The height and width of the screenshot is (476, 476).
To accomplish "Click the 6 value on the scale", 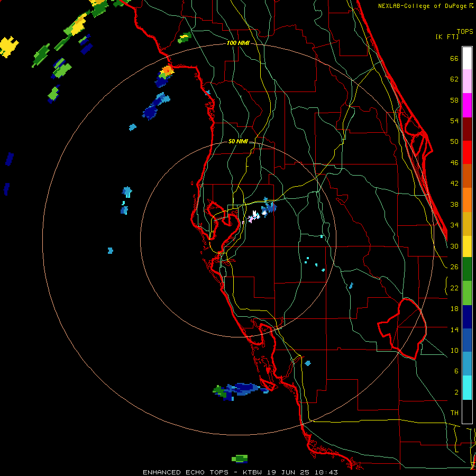I will coord(456,371).
